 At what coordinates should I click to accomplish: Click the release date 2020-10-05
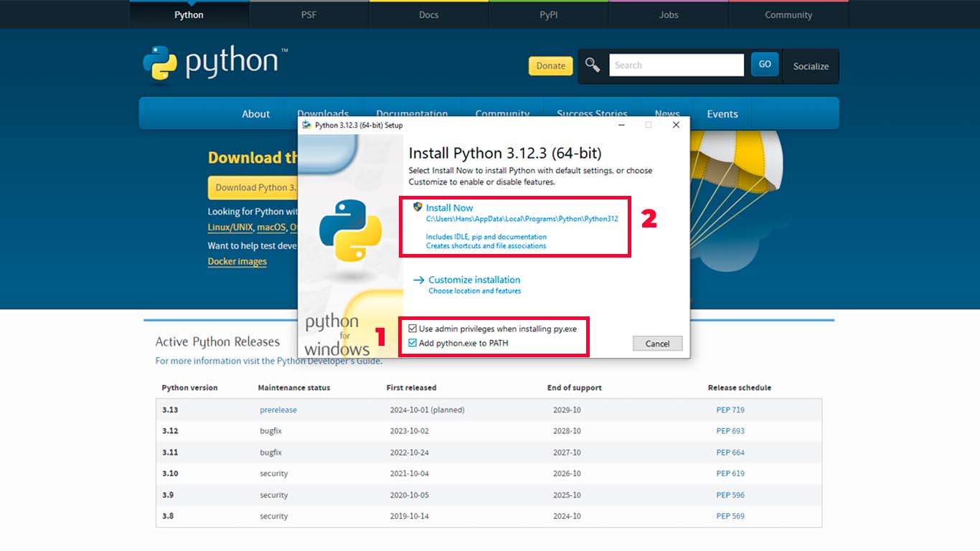410,495
